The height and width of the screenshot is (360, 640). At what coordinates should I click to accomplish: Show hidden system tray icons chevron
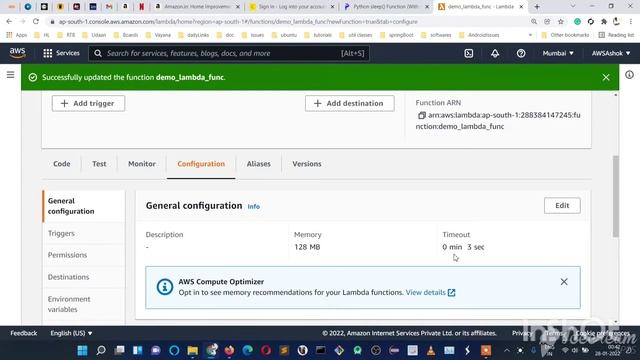[x=507, y=351]
